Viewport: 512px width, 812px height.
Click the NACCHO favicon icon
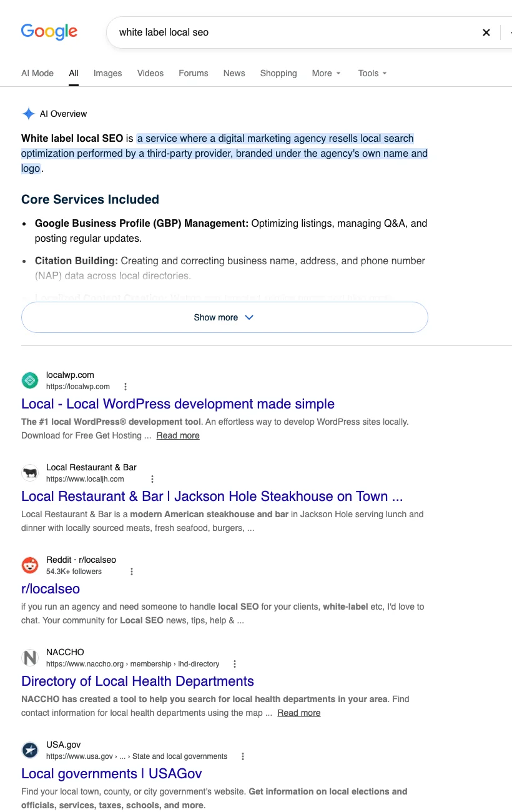pos(30,658)
